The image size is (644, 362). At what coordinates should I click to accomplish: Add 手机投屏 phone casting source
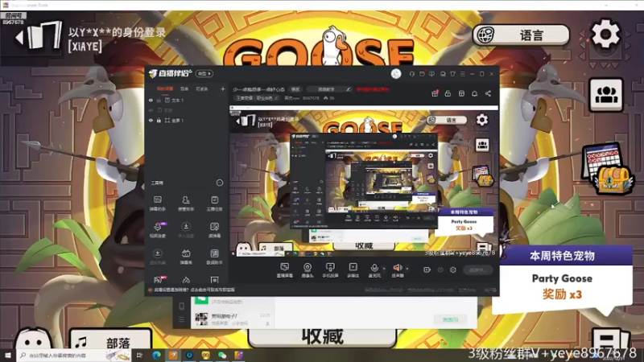330,270
